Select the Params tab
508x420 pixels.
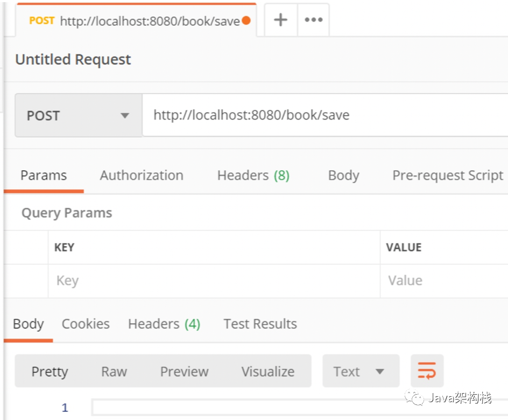click(44, 176)
